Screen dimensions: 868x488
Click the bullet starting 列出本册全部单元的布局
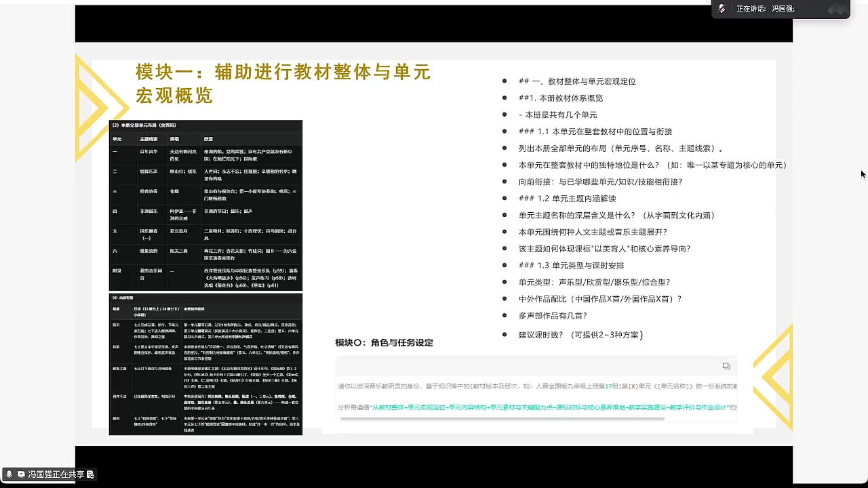click(621, 148)
